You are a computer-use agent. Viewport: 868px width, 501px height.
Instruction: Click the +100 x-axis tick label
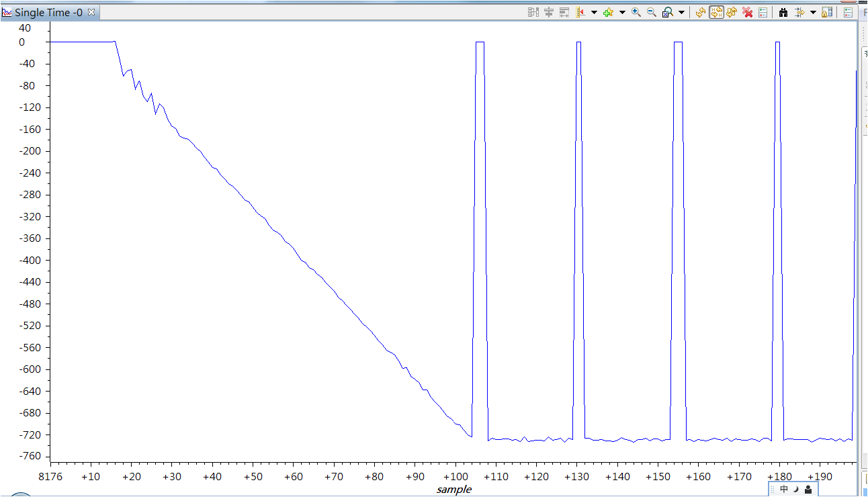click(x=455, y=477)
